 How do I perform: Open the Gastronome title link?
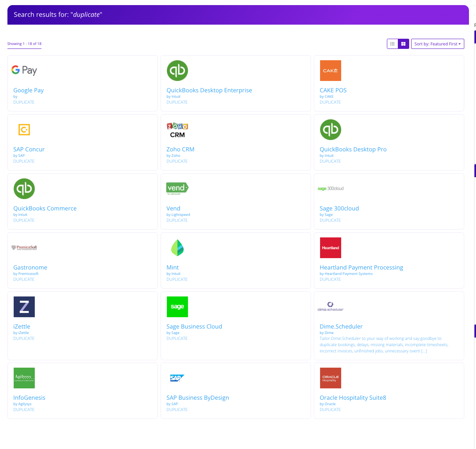30,268
